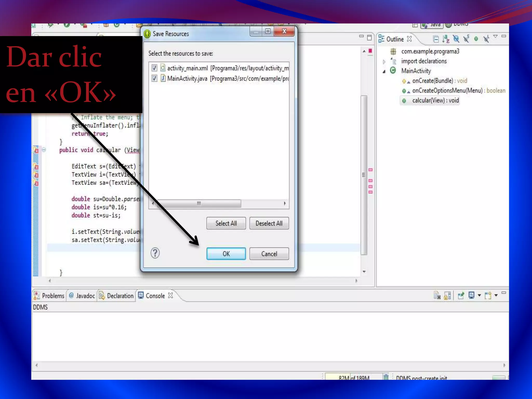The image size is (532, 399).
Task: Uncheck the activity_main.xml checkbox
Action: 154,68
